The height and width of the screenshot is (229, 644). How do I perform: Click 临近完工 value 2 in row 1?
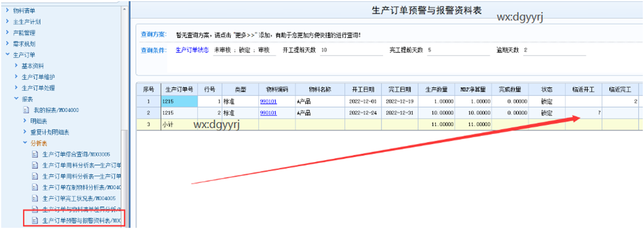coord(620,101)
